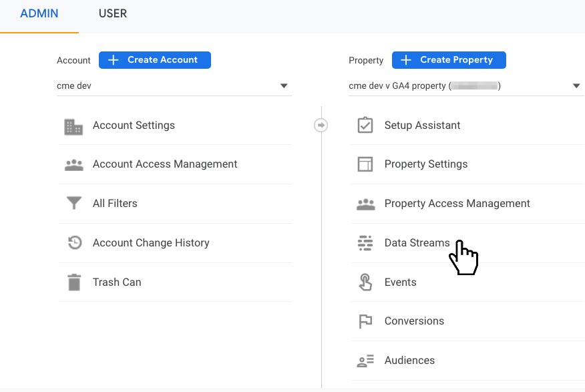The image size is (585, 392).
Task: Click the Data Streams icon
Action: (365, 243)
